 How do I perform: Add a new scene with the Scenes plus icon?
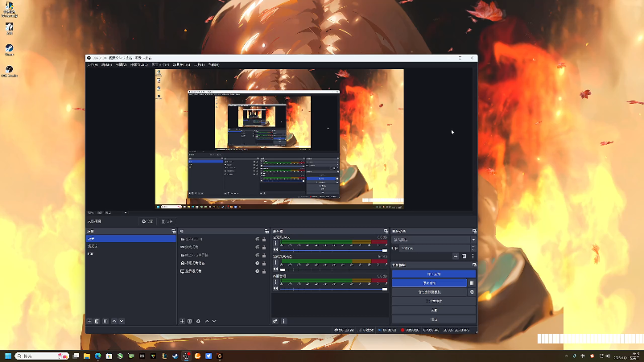(89, 321)
